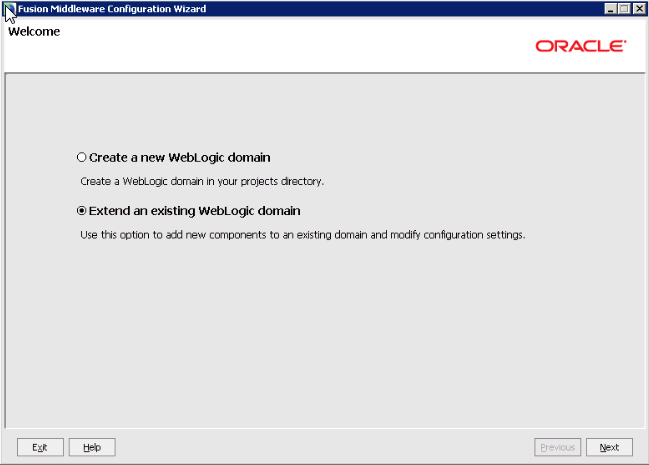Click the Previous button
The image size is (649, 465).
557,447
